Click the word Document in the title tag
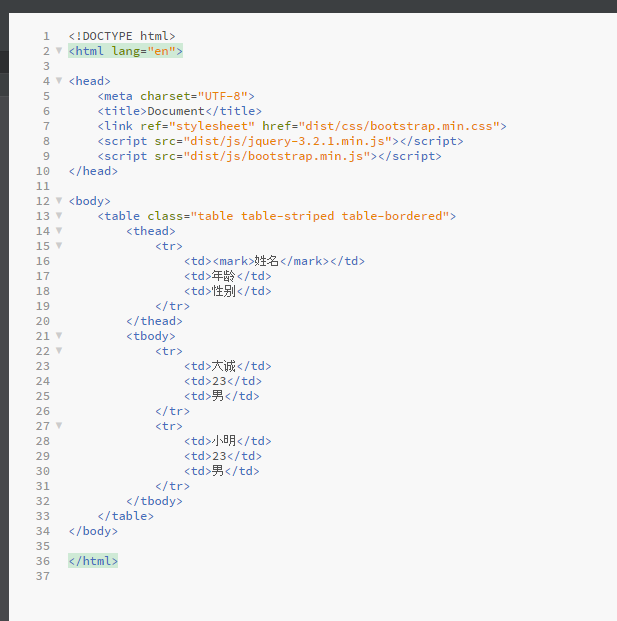 pos(176,111)
